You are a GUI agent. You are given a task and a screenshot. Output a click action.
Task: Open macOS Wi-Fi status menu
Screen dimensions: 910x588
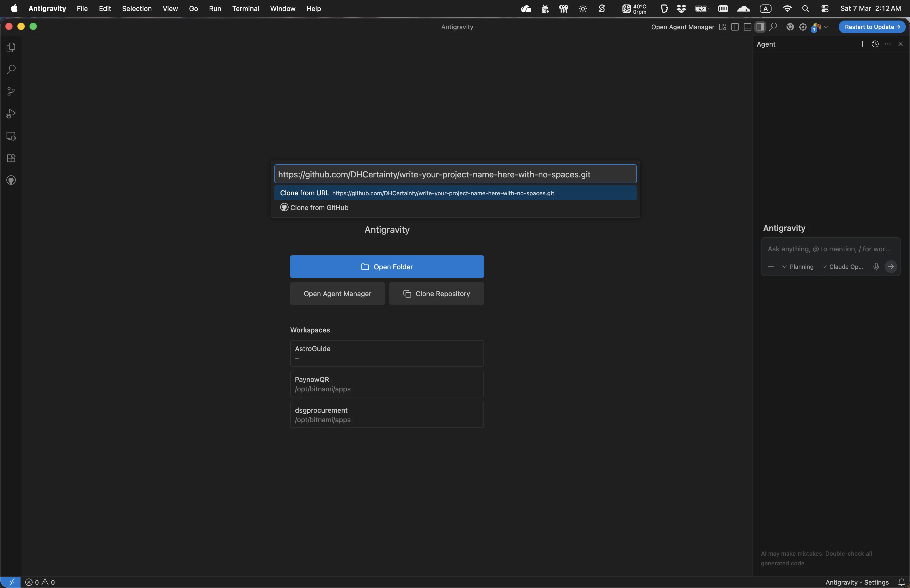(x=787, y=8)
